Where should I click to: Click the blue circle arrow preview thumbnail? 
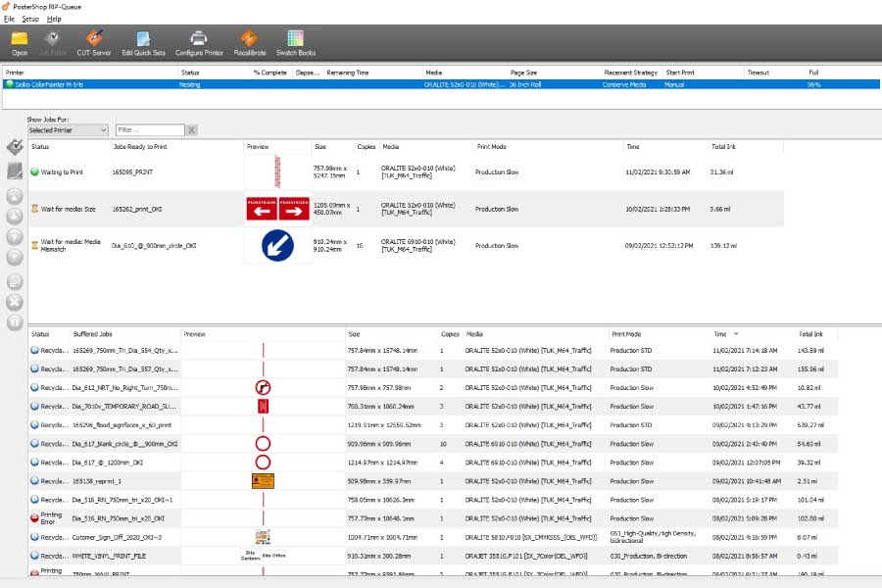click(x=278, y=245)
